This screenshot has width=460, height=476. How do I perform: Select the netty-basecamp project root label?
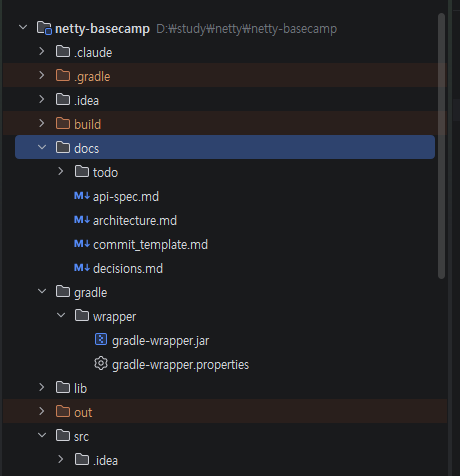tap(102, 29)
